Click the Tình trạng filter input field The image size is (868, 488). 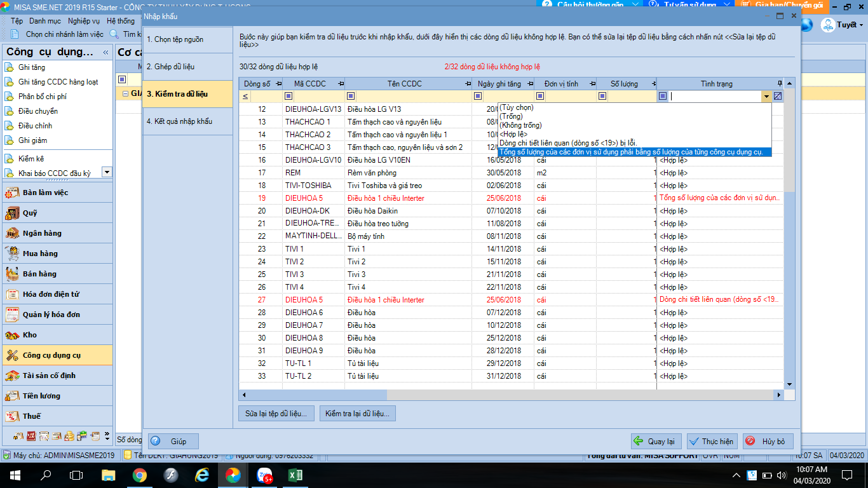click(715, 97)
